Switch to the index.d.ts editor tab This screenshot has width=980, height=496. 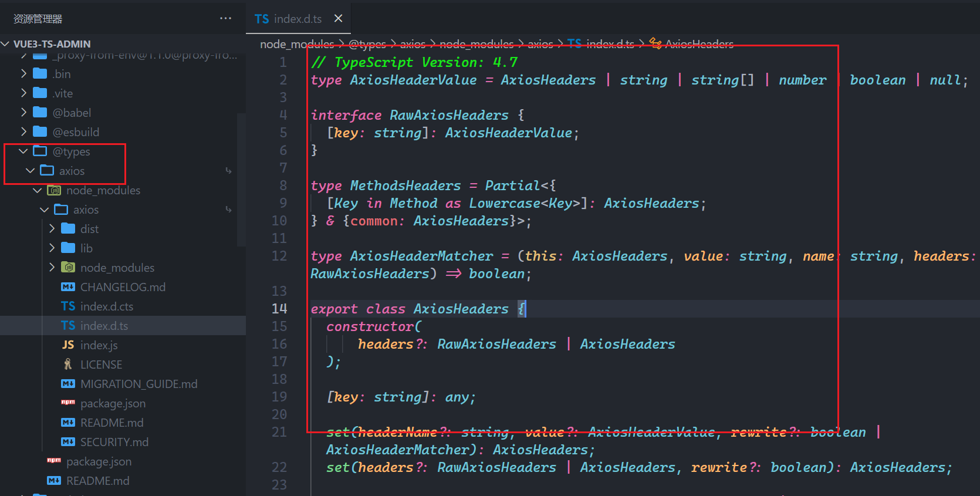[x=298, y=19]
